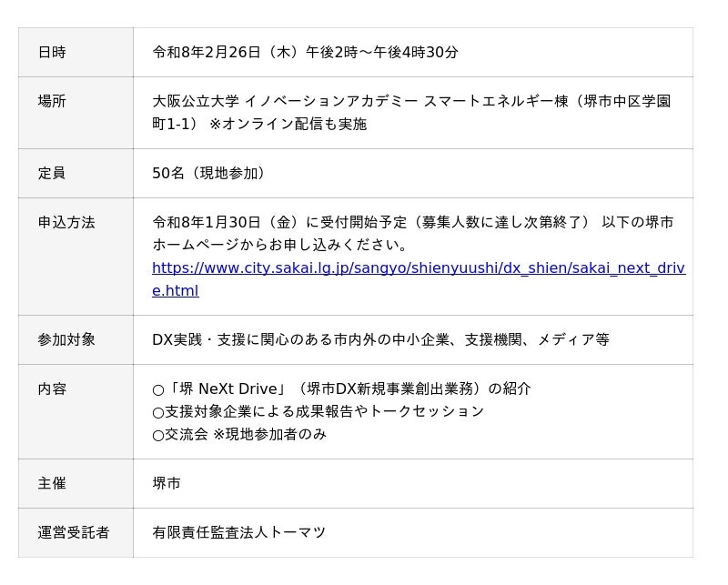Click the 有限責任監査法人トーマツ text

(x=239, y=532)
